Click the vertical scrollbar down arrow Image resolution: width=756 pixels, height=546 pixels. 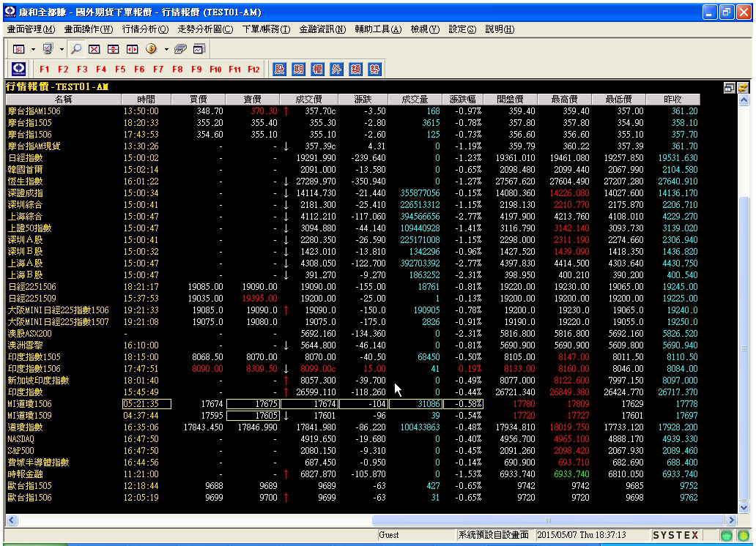pyautogui.click(x=744, y=507)
